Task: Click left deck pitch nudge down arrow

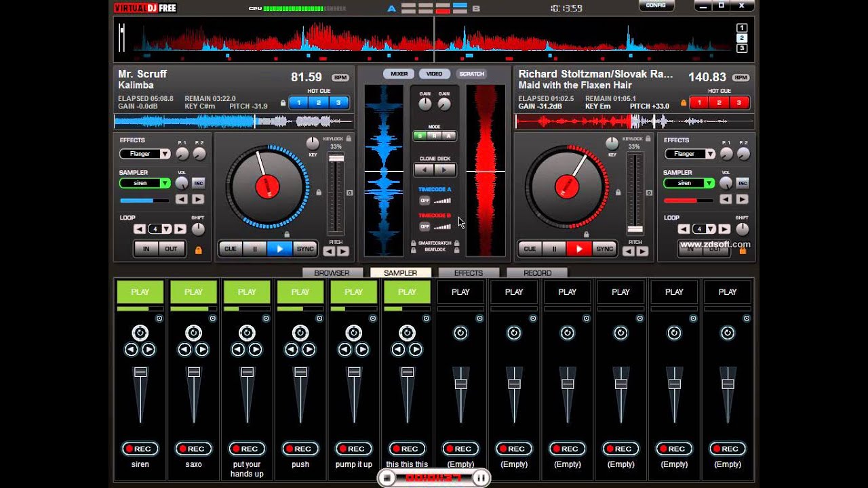Action: tap(329, 251)
